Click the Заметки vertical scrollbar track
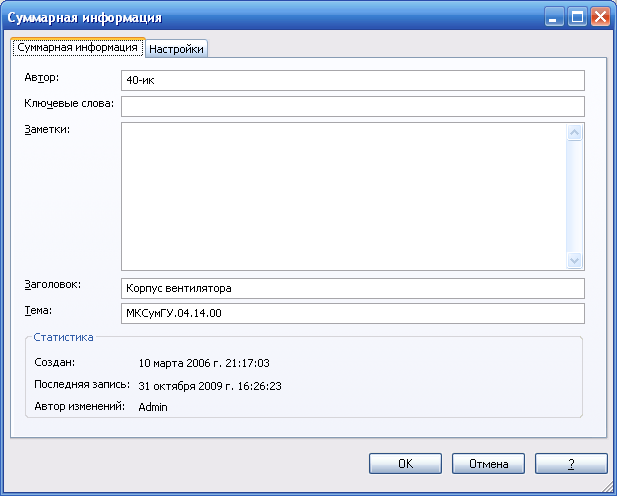617x496 pixels. pos(575,196)
